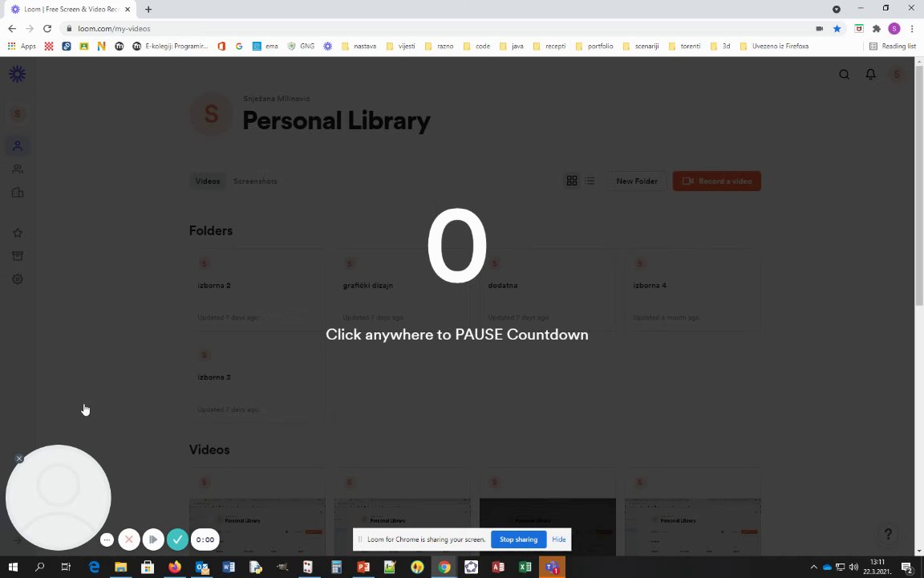Close the camera bubble with the small X
The width and height of the screenshot is (924, 578).
pos(19,458)
